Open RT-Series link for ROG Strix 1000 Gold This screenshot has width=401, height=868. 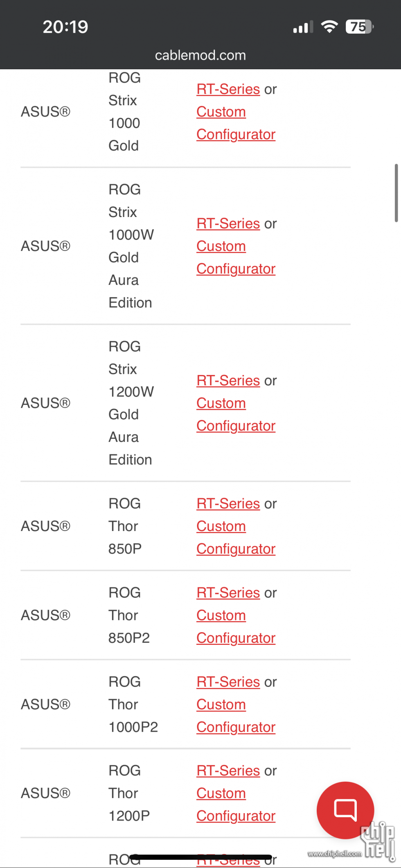pyautogui.click(x=228, y=89)
